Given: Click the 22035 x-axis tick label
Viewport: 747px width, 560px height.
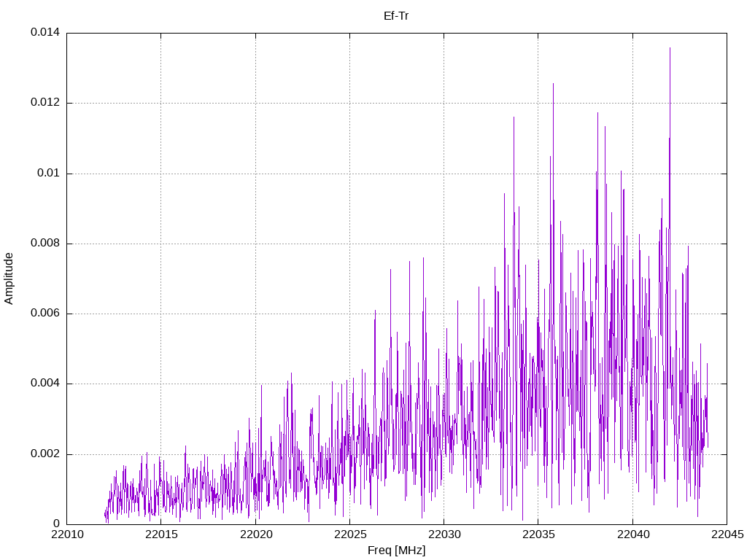Looking at the screenshot, I should click(x=539, y=534).
